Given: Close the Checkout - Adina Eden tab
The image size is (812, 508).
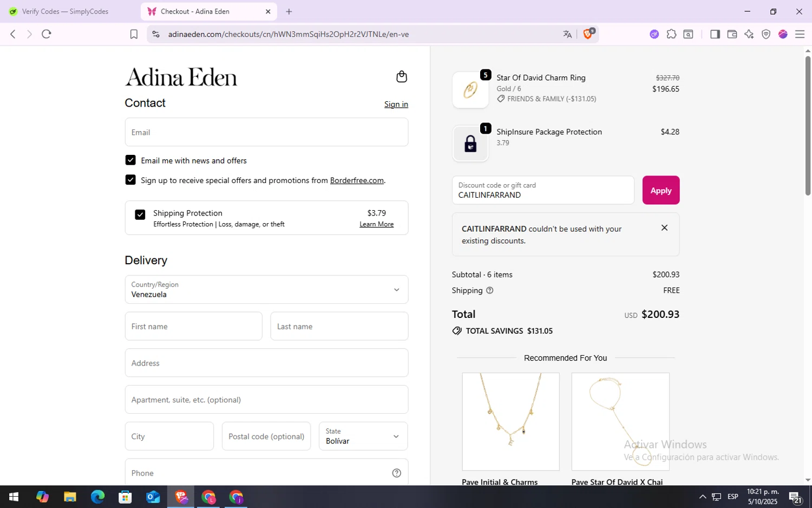Looking at the screenshot, I should 268,11.
